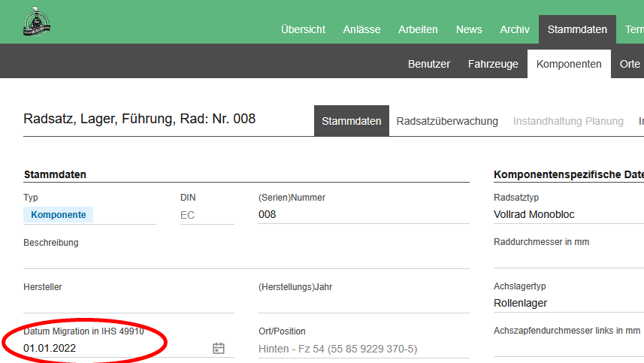Viewport: 644px width, 363px height.
Task: Switch to the Benutzer submenu
Action: [x=429, y=64]
